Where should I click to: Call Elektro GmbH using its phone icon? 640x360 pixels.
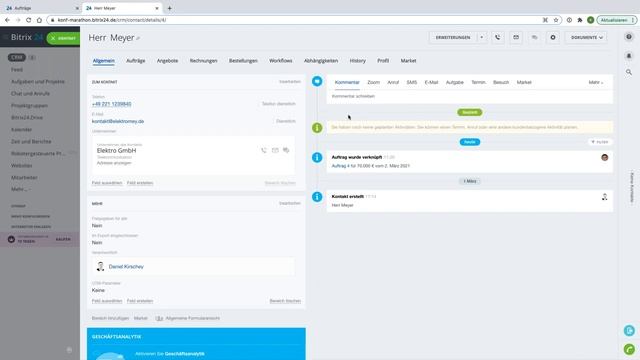tap(264, 150)
